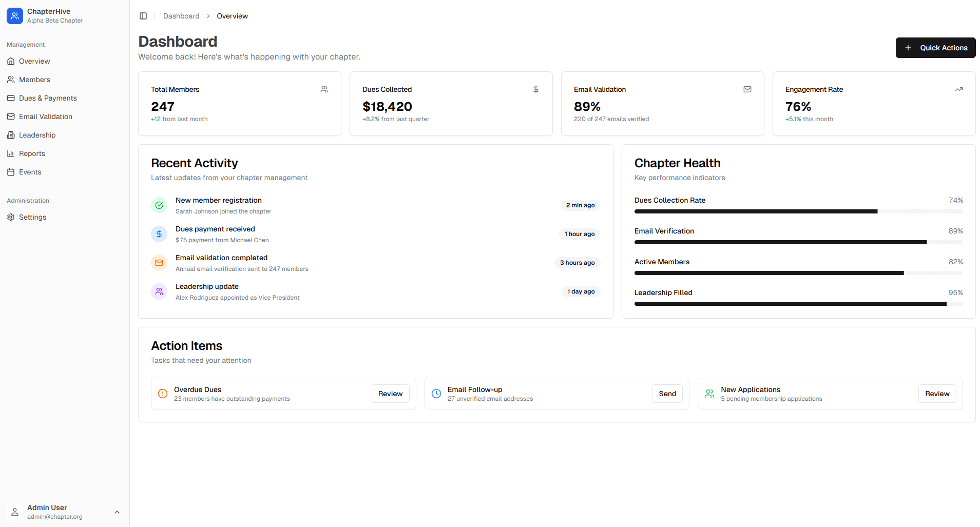
Task: Open Reports using the bar chart icon
Action: tap(11, 153)
